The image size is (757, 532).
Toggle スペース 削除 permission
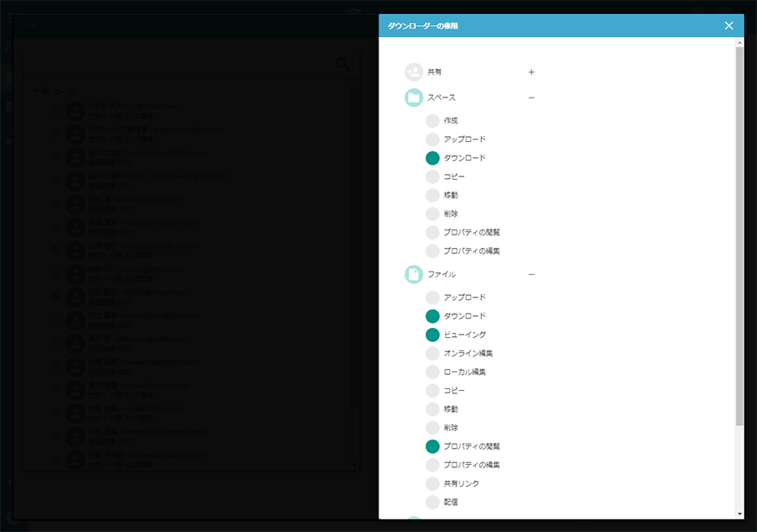click(432, 213)
